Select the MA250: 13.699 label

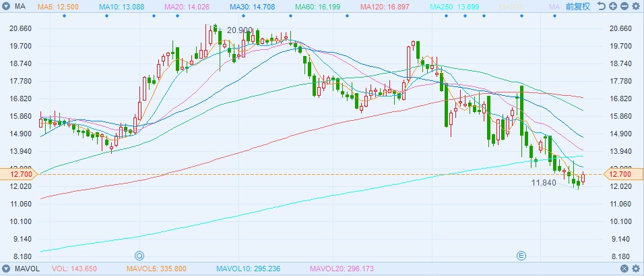click(x=454, y=7)
